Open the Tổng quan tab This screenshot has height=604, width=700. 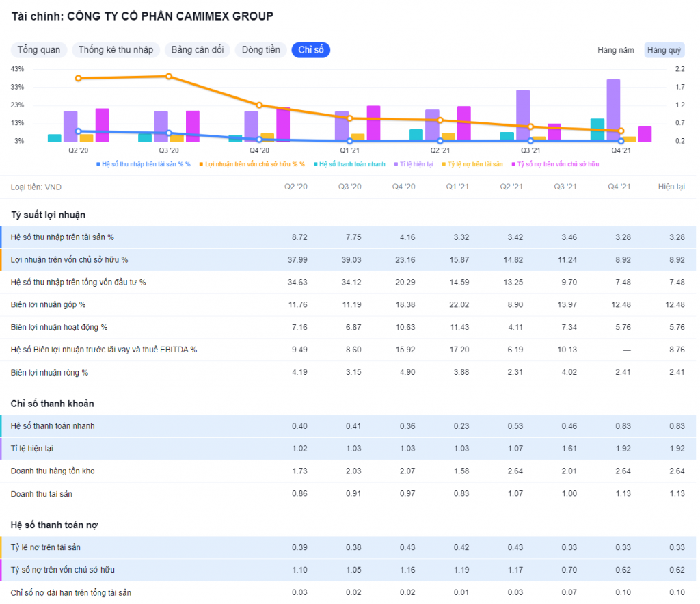[x=39, y=49]
